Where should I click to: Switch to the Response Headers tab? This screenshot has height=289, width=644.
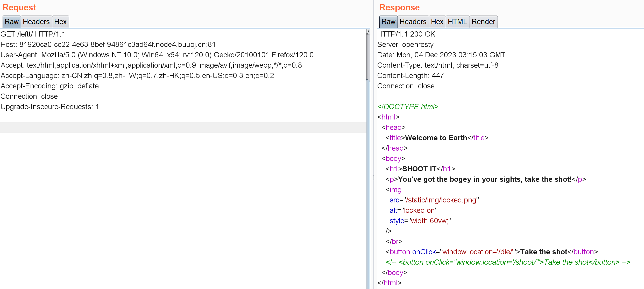pos(413,22)
